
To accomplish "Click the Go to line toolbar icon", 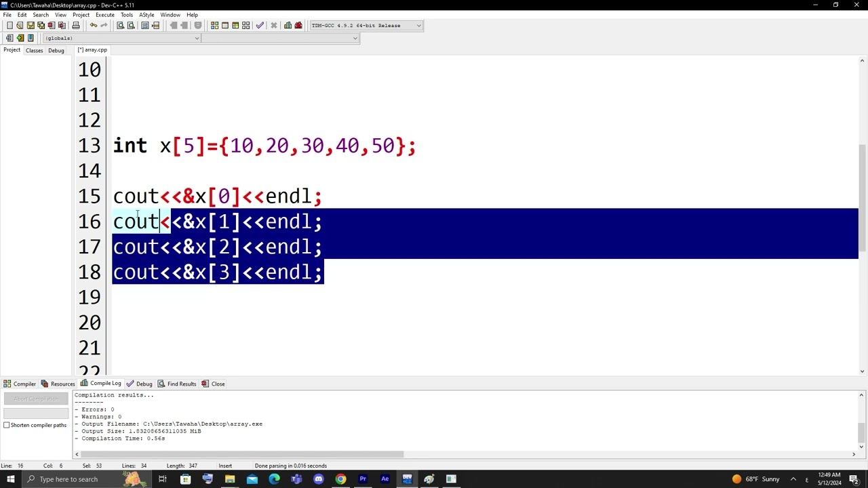I will click(x=155, y=26).
